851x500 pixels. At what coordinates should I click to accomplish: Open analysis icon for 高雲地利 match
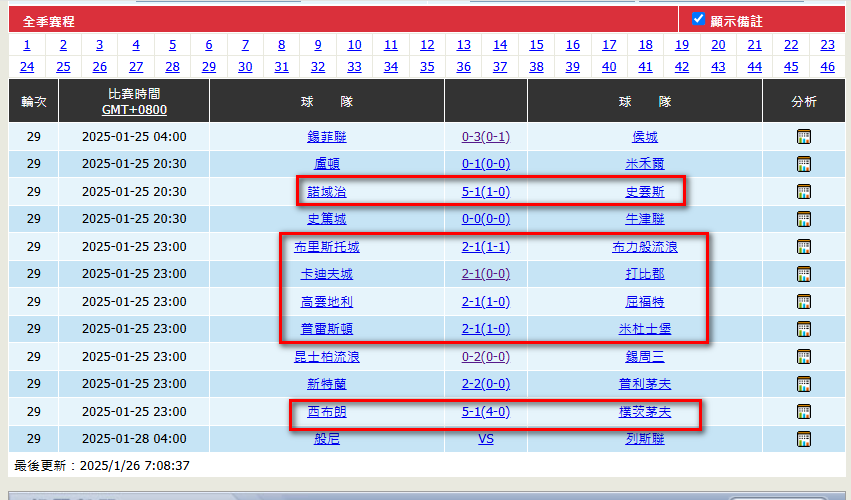(803, 302)
